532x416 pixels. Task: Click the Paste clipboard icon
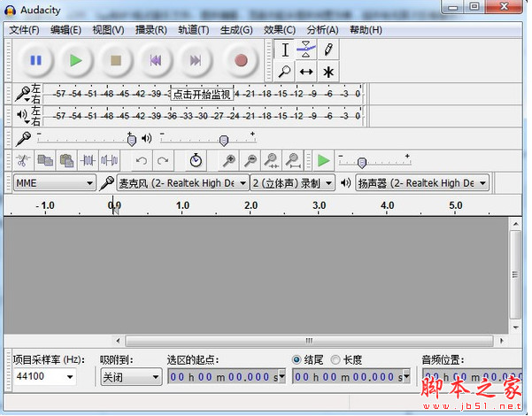click(x=66, y=160)
